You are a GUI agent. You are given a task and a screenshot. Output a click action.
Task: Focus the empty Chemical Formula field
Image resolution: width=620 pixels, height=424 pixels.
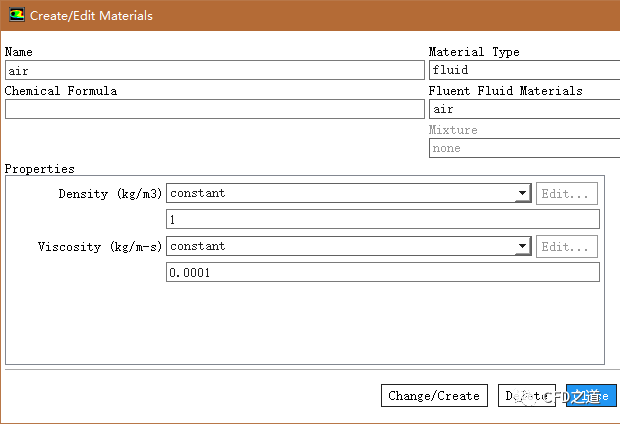tap(214, 110)
